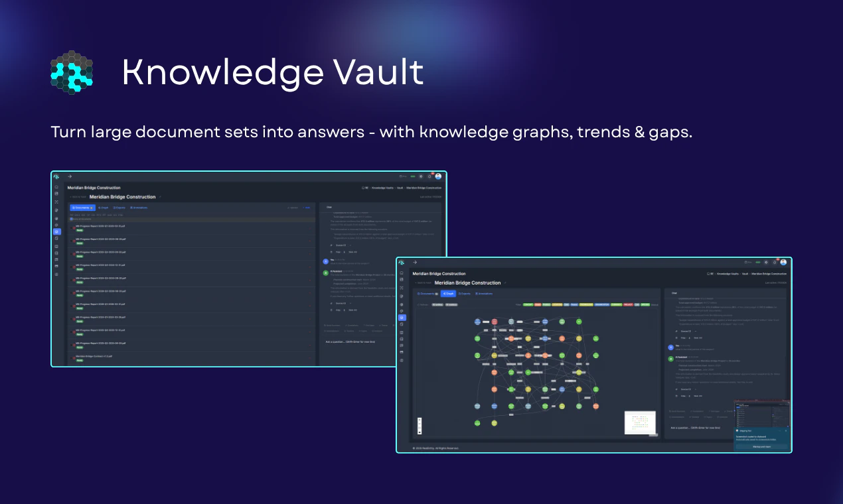Click app logo in Documents-view screenshot corner

pos(56,176)
